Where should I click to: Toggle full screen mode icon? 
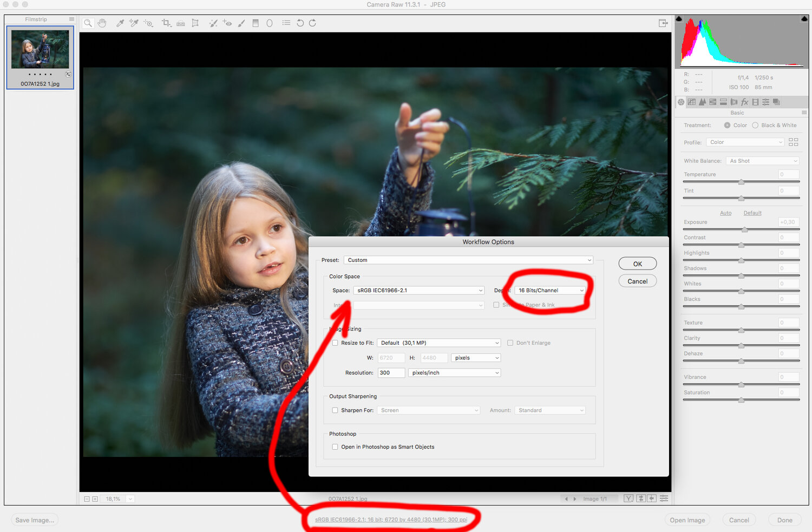coord(663,23)
